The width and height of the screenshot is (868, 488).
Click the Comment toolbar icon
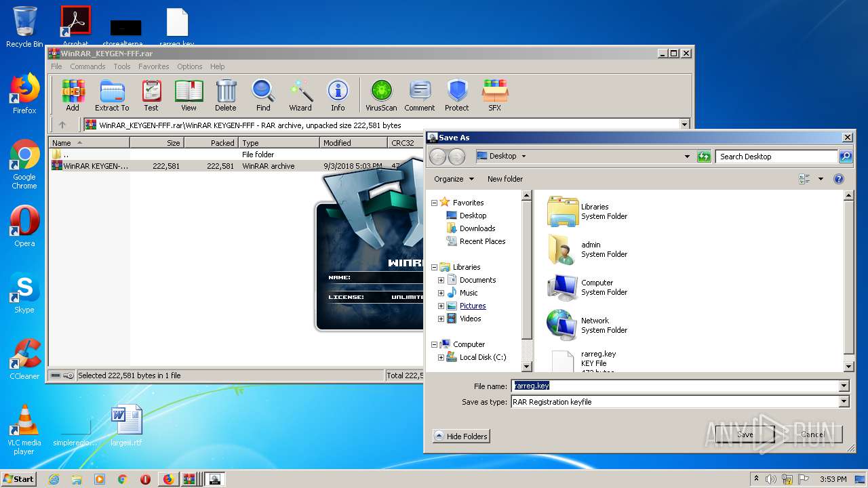(420, 95)
